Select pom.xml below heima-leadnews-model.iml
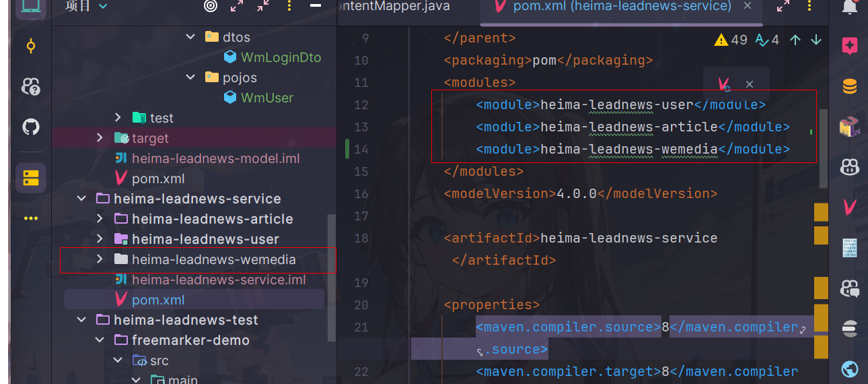Screen dimensions: 868x384 point(149,179)
